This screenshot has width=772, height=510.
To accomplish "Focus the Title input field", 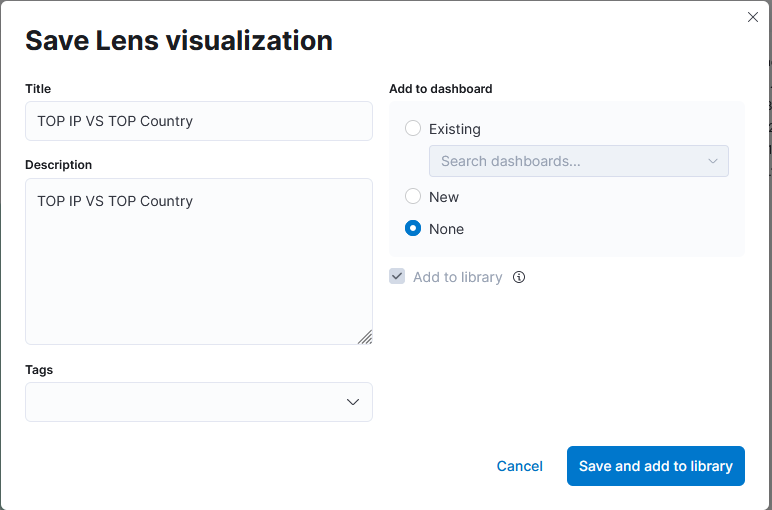I will point(199,121).
